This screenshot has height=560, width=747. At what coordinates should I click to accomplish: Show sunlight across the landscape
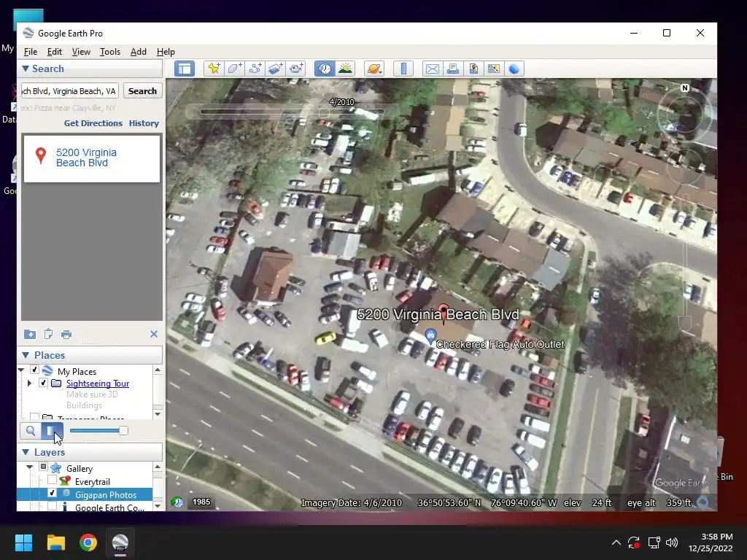(x=345, y=69)
